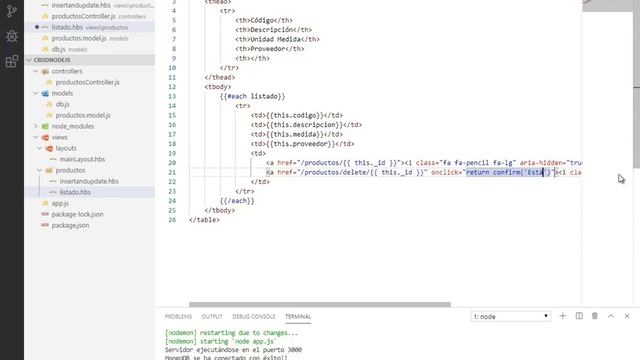640x360 pixels.
Task: Kill terminal with the trash icon
Action: click(x=595, y=316)
